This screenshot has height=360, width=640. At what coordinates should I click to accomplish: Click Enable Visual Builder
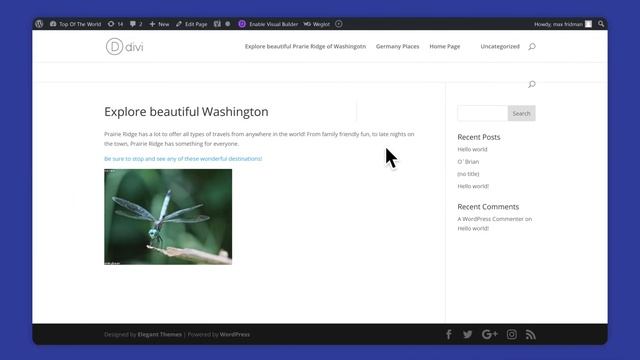273,24
